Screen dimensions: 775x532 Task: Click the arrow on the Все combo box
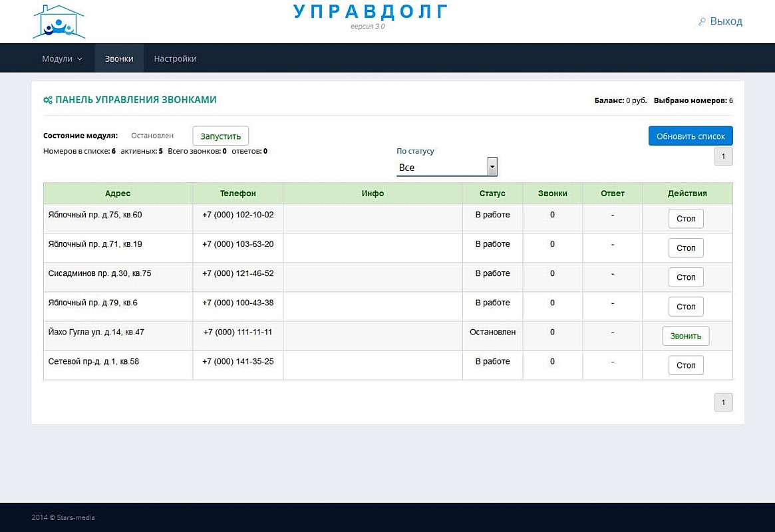(x=492, y=167)
